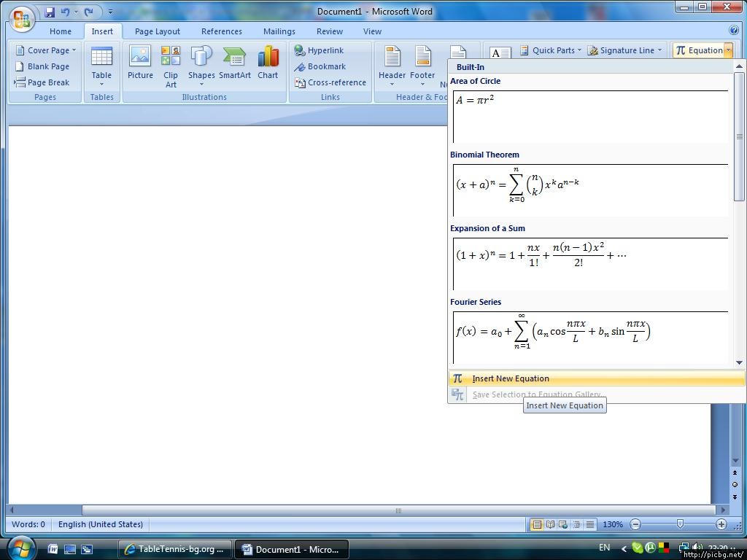Click the Signature Line button
The width and height of the screenshot is (747, 560).
621,50
